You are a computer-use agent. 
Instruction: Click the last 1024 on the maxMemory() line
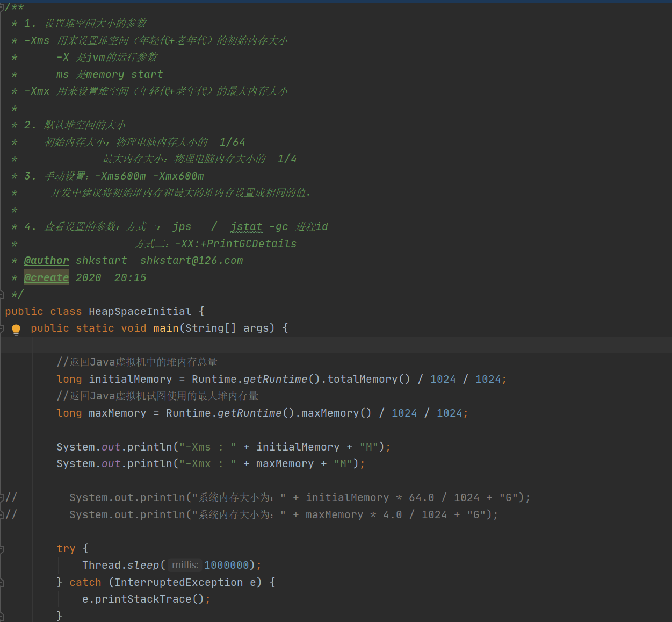[450, 413]
